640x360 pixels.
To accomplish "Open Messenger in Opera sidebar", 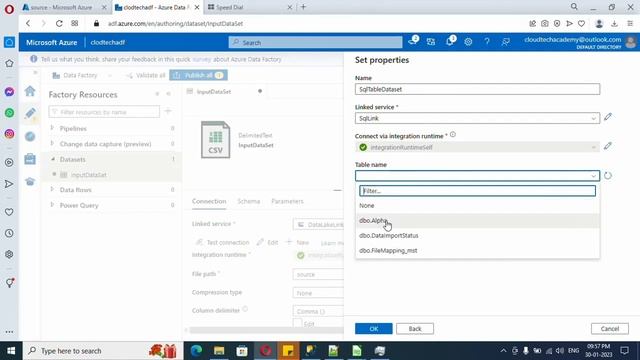I will 9,92.
